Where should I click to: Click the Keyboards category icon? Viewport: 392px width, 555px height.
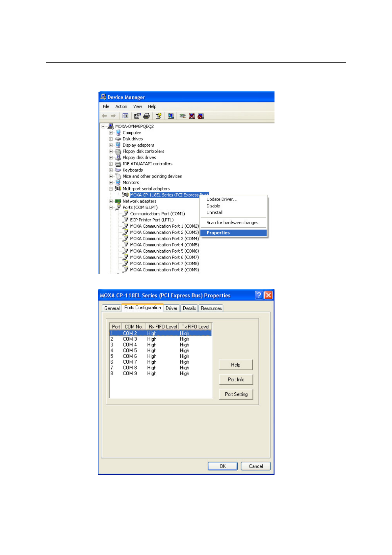[118, 170]
